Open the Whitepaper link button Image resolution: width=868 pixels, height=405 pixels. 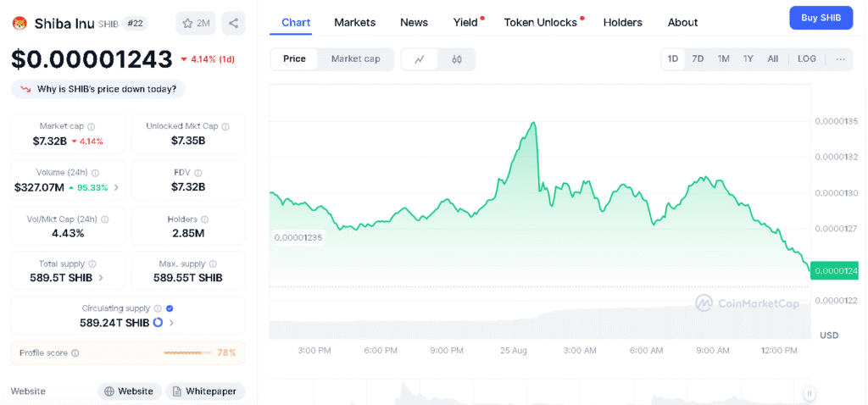click(205, 391)
